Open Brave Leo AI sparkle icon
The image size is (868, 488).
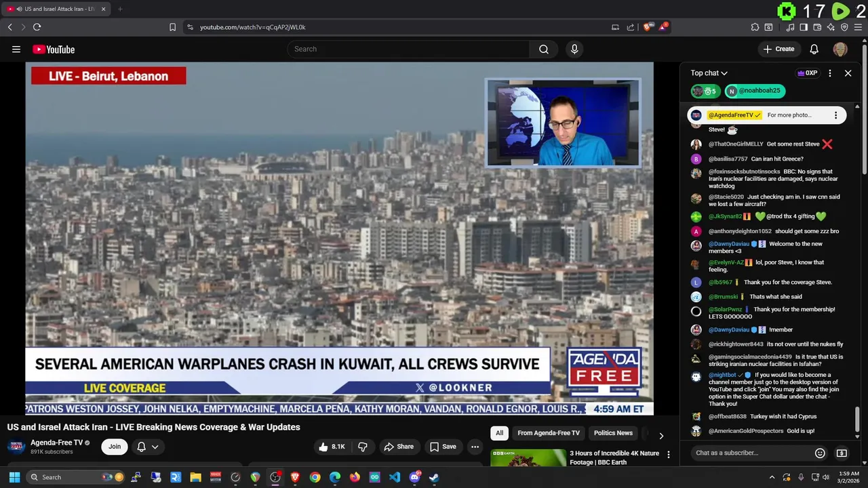831,27
